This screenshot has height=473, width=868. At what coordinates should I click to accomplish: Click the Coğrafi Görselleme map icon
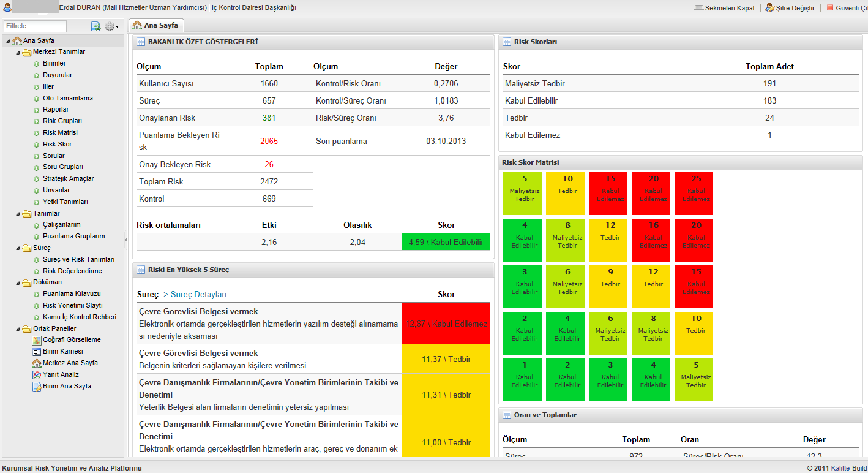pyautogui.click(x=37, y=339)
